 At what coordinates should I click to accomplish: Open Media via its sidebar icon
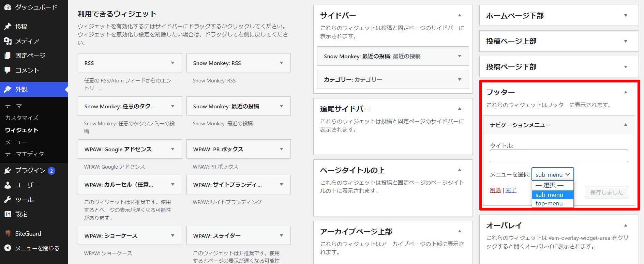tap(8, 41)
